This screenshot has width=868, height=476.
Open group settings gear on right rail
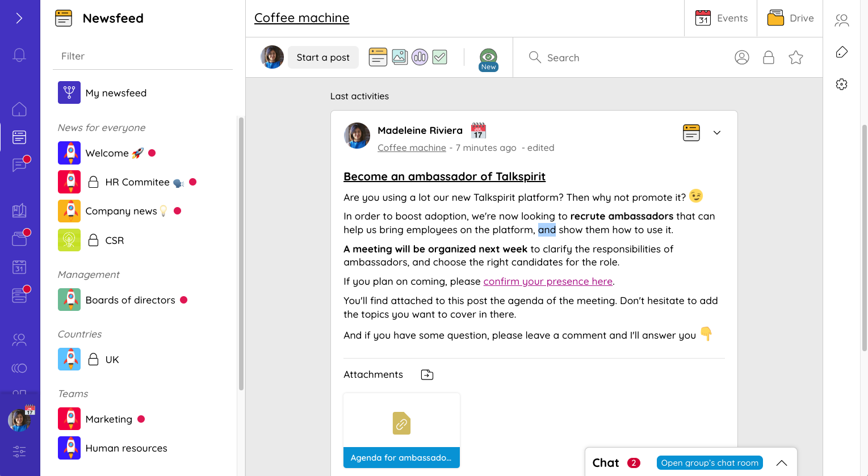point(842,84)
